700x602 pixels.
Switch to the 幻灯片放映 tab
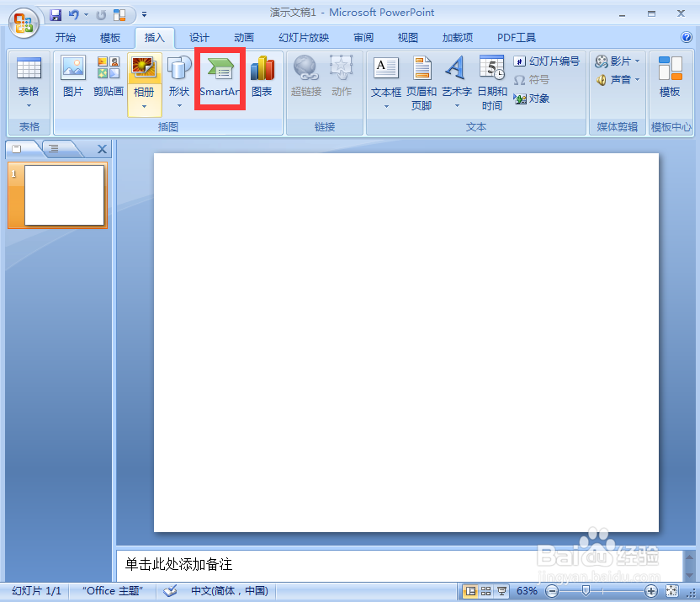pos(304,38)
